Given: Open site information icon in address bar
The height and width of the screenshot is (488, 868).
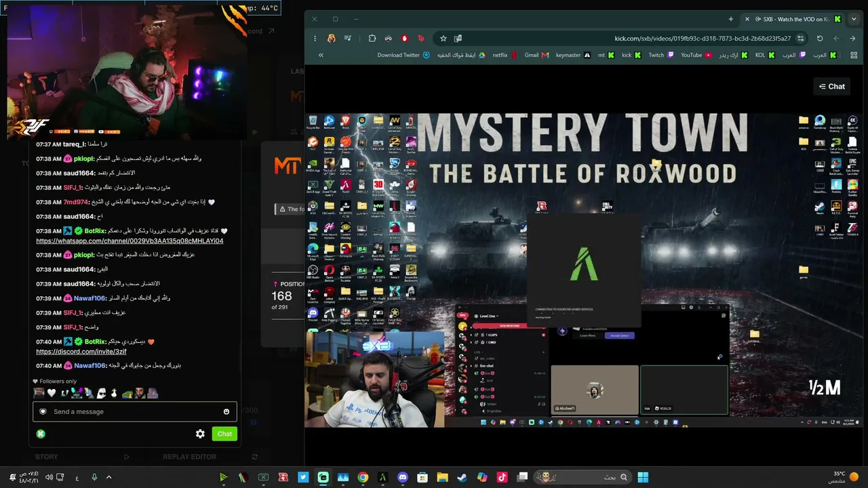Looking at the screenshot, I should 801,39.
